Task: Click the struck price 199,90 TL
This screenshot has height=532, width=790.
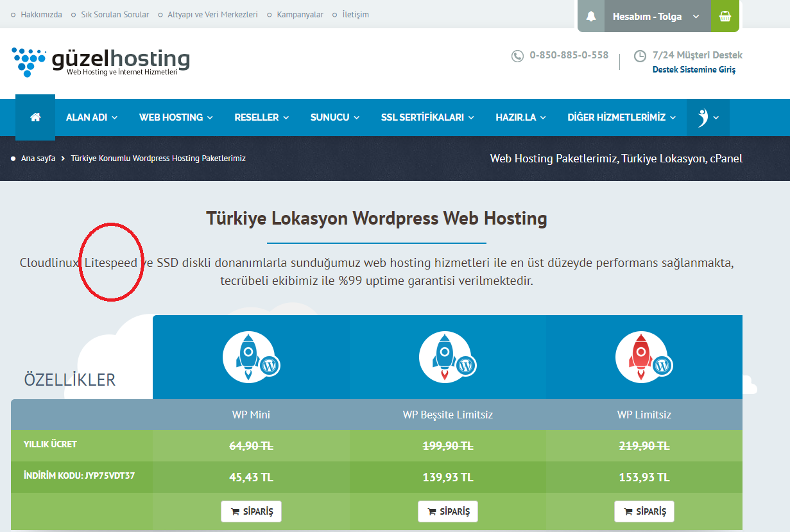Action: 448,446
